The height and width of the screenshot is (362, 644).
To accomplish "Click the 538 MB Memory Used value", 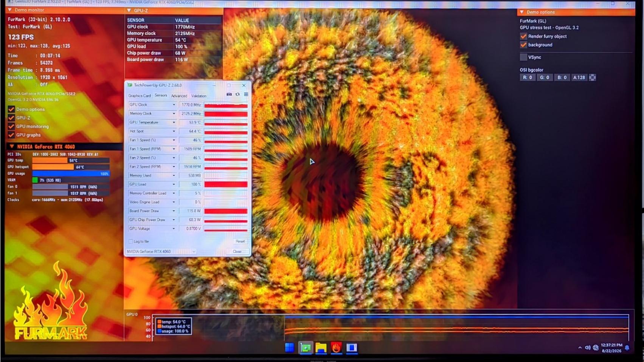I will [191, 175].
